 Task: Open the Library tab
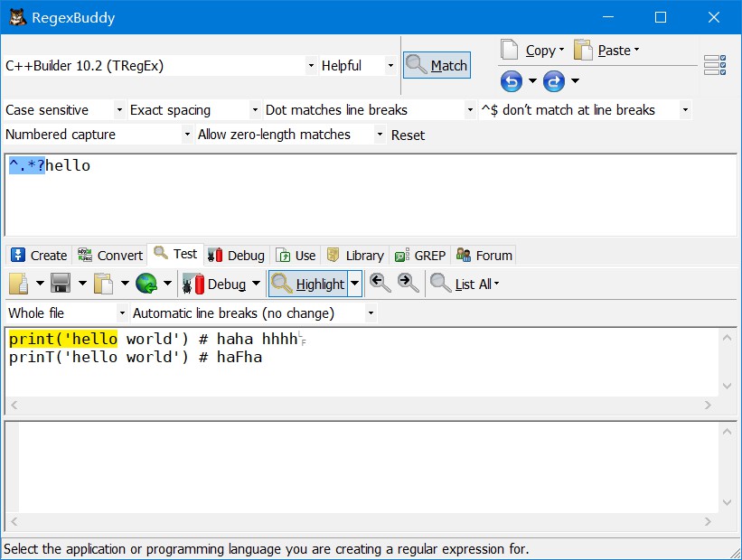(355, 256)
